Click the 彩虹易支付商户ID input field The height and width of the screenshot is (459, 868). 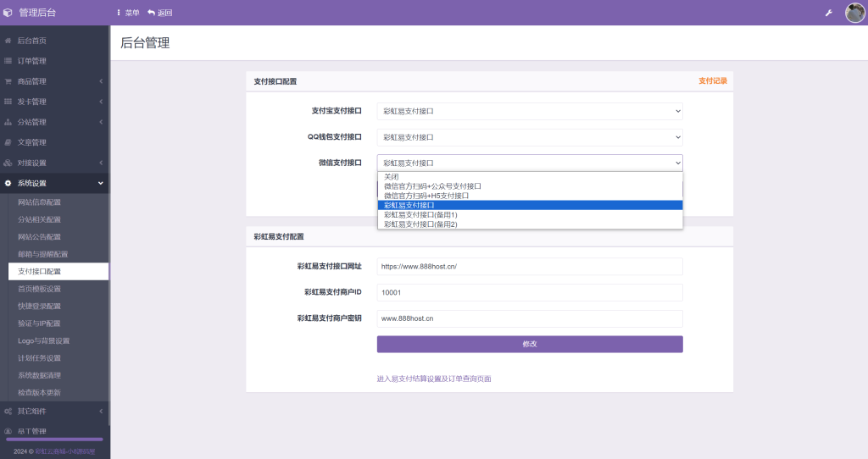click(x=530, y=292)
